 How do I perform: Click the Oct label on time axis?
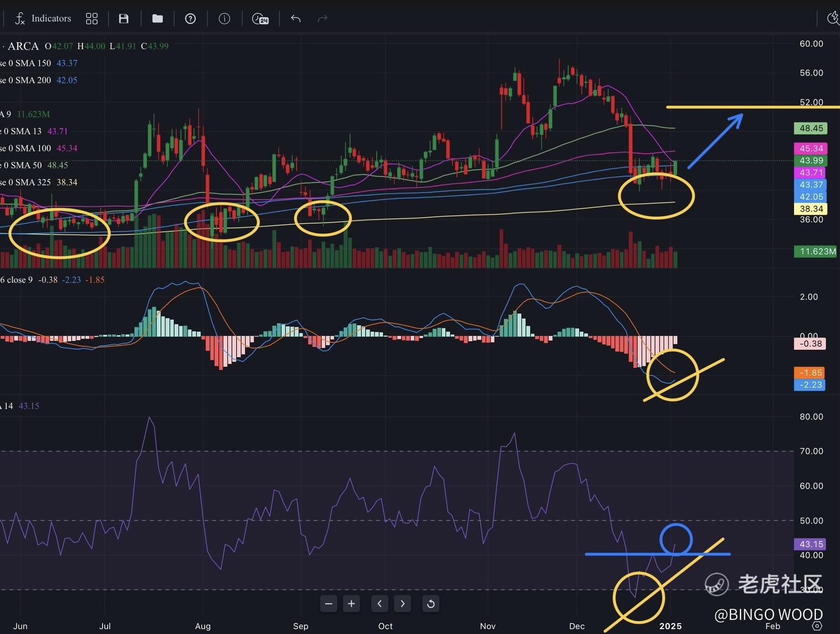pyautogui.click(x=385, y=626)
